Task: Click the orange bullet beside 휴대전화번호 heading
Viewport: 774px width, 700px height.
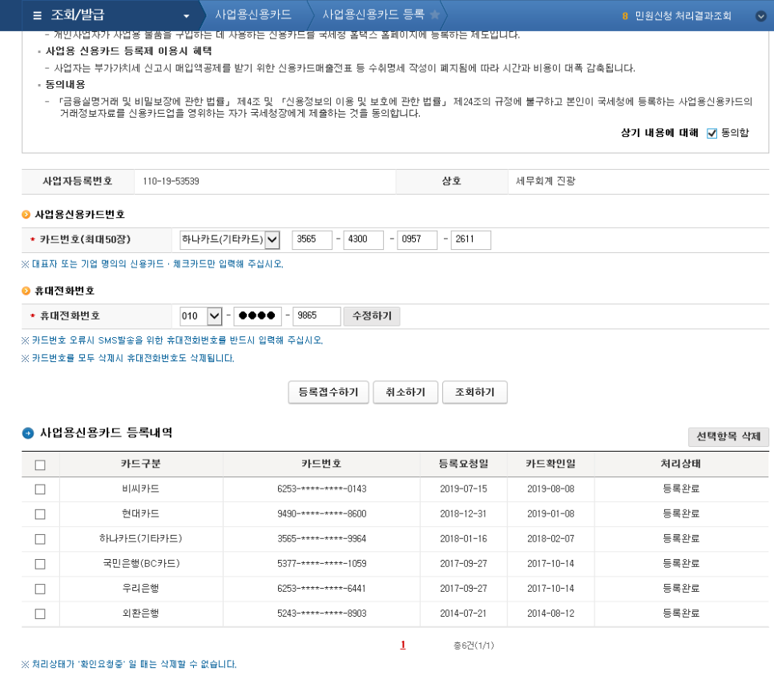Action: pos(26,291)
